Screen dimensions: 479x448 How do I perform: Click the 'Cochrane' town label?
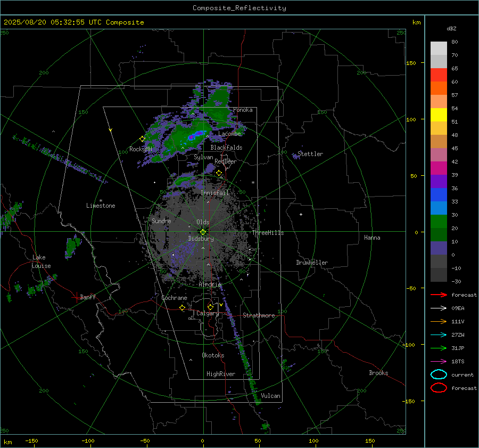pyautogui.click(x=174, y=298)
